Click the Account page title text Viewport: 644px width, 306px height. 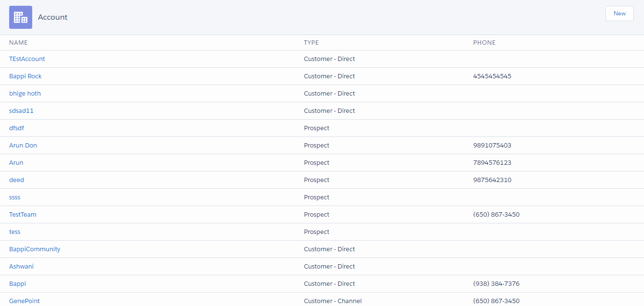coord(53,17)
